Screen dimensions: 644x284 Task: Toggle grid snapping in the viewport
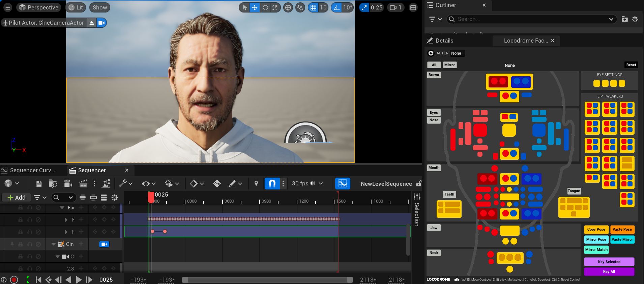pos(313,7)
